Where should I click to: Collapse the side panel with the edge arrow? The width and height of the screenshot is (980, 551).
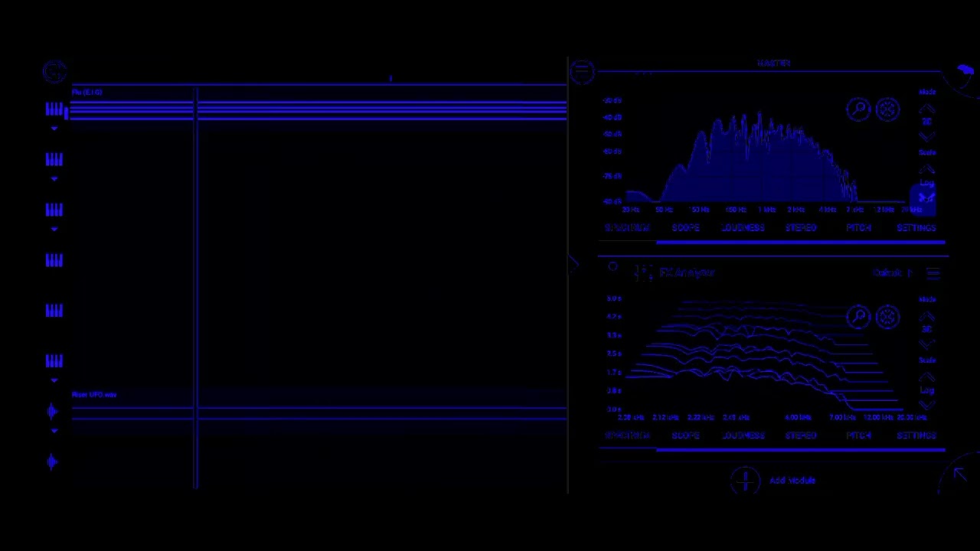pos(572,266)
